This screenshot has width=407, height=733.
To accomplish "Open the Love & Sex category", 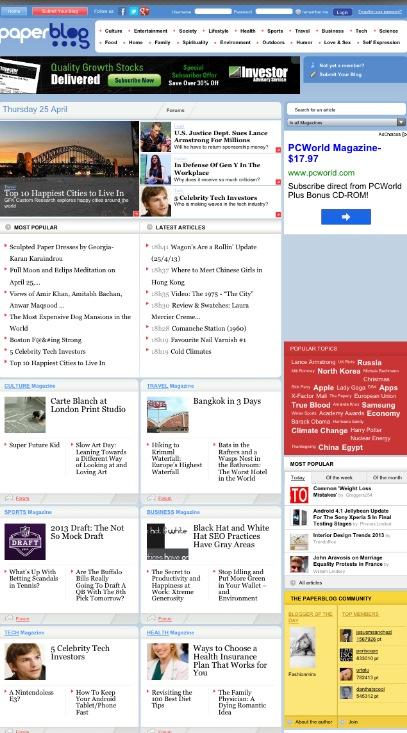I will point(337,42).
